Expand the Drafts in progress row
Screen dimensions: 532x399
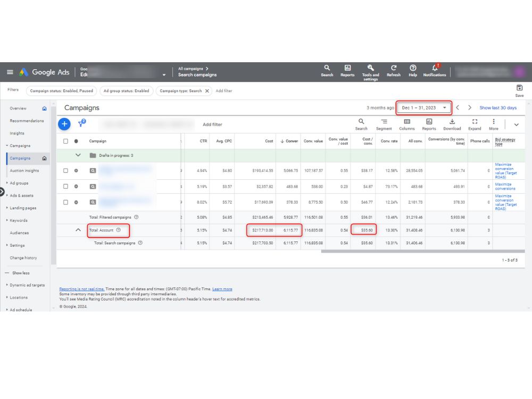coord(78,155)
